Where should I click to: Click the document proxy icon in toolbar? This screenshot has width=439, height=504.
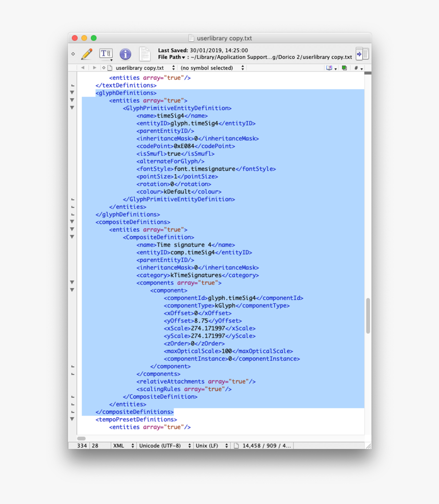(144, 54)
